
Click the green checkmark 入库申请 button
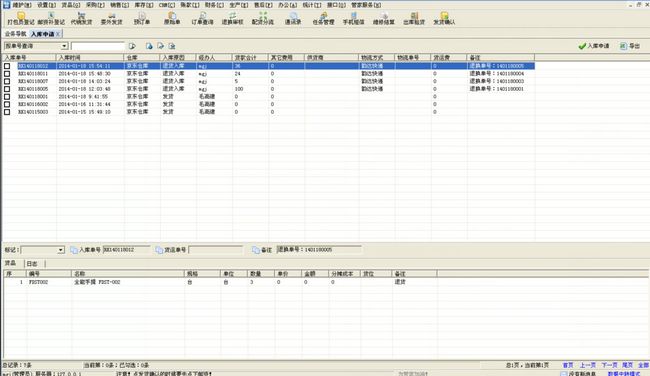pyautogui.click(x=594, y=46)
